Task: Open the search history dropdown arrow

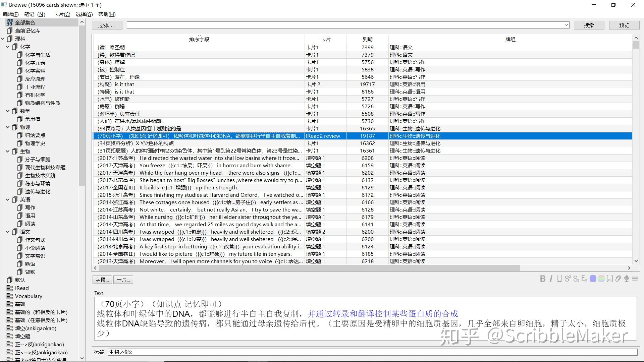Action: [x=566, y=25]
